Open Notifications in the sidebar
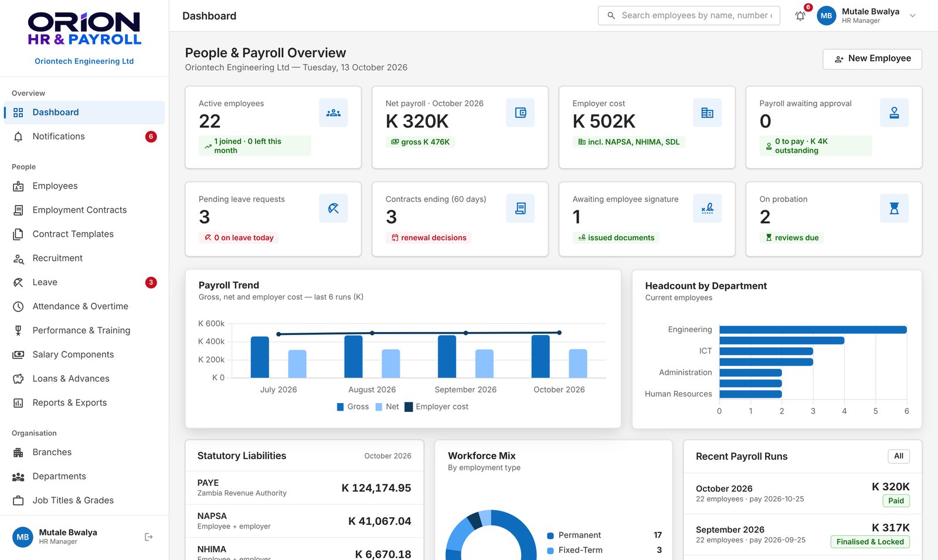Viewport: 938px width, 560px height. tap(84, 136)
